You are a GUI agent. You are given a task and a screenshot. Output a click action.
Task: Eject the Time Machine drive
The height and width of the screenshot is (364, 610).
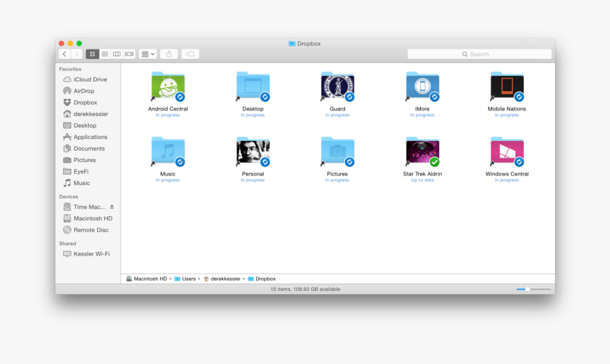[x=112, y=207]
